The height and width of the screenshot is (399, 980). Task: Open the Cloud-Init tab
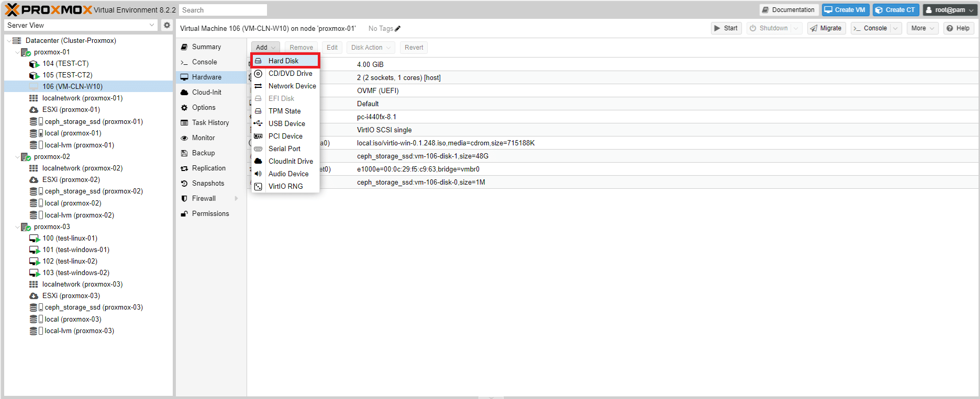click(x=211, y=93)
